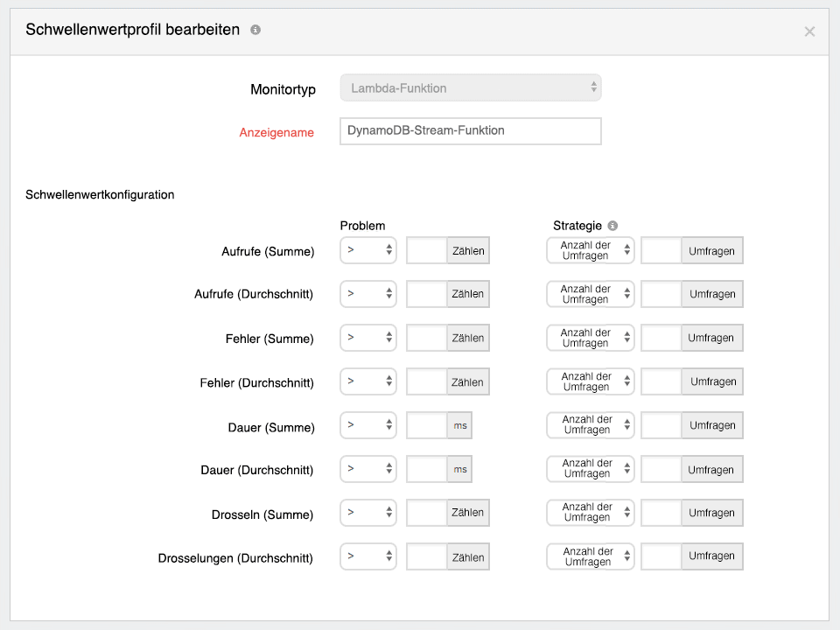Click inside the Anzeigename text field
The height and width of the screenshot is (630, 840).
point(470,131)
